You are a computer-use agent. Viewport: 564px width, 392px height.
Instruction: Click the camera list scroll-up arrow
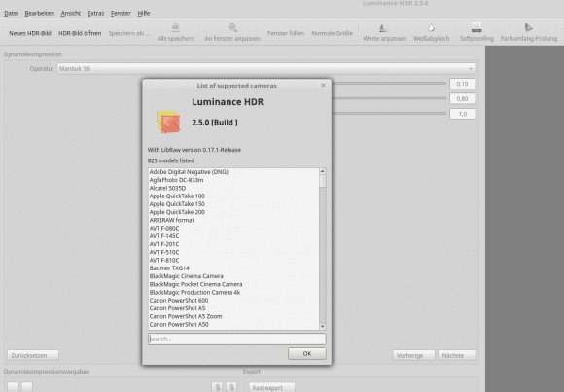pos(322,171)
